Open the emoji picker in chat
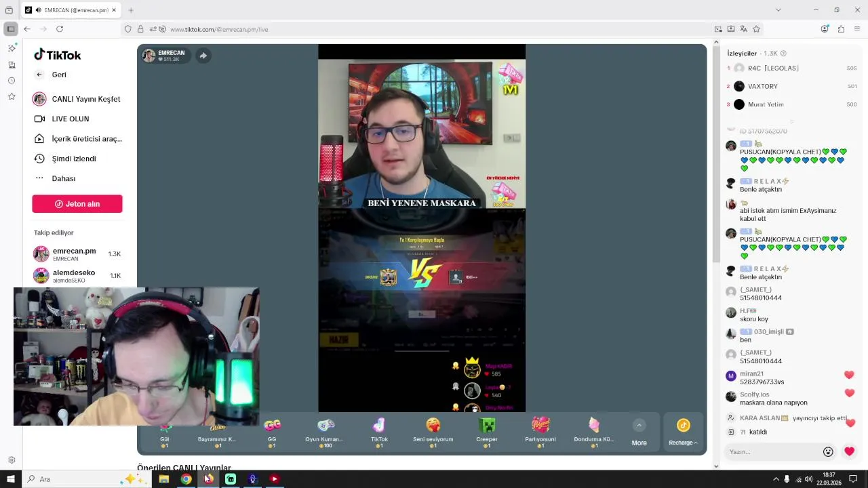The height and width of the screenshot is (488, 868). click(x=828, y=452)
